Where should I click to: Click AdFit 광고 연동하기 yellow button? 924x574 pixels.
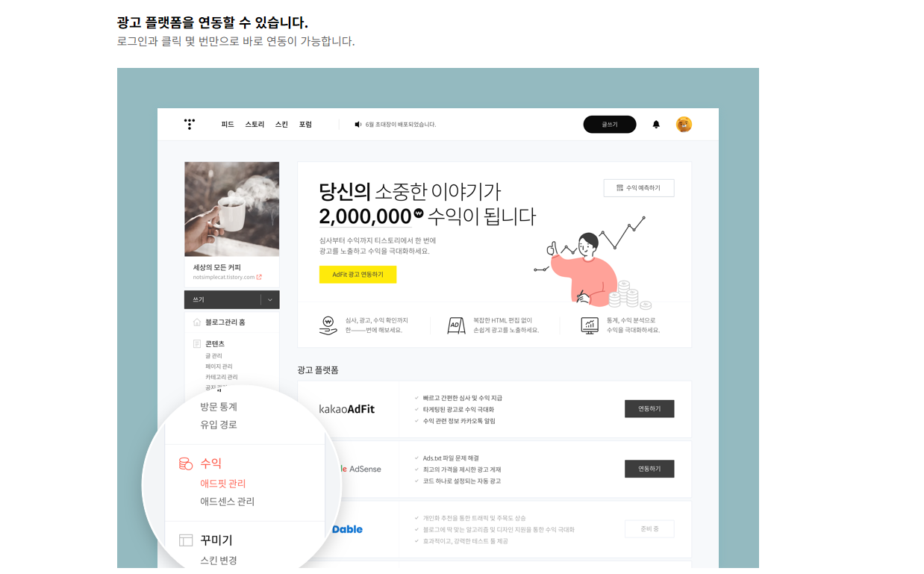point(358,275)
